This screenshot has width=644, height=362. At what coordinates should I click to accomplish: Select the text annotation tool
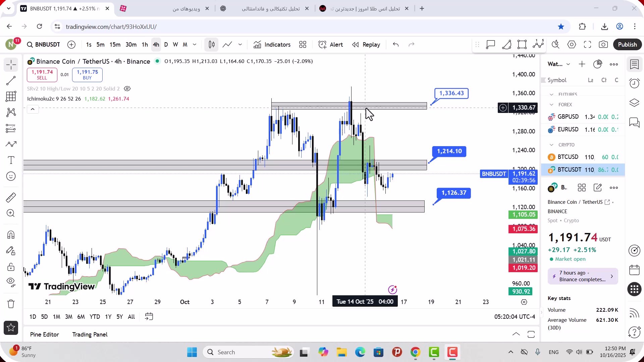(x=11, y=160)
